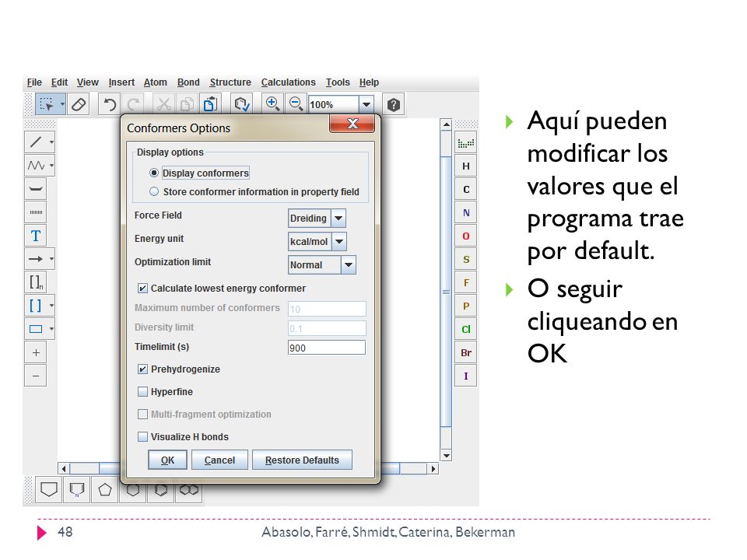
Task: Click the minus charge button
Action: tap(36, 376)
